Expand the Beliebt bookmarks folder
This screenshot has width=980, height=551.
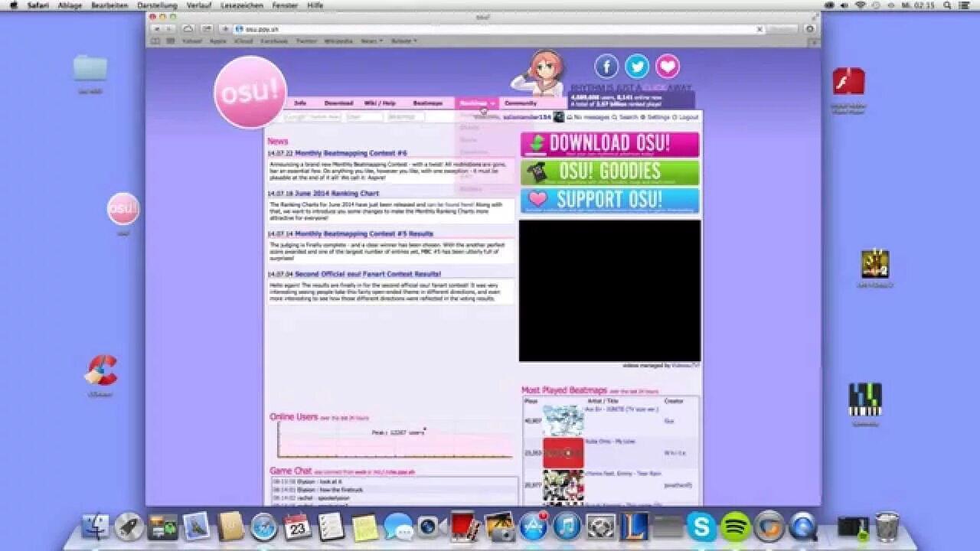click(404, 41)
